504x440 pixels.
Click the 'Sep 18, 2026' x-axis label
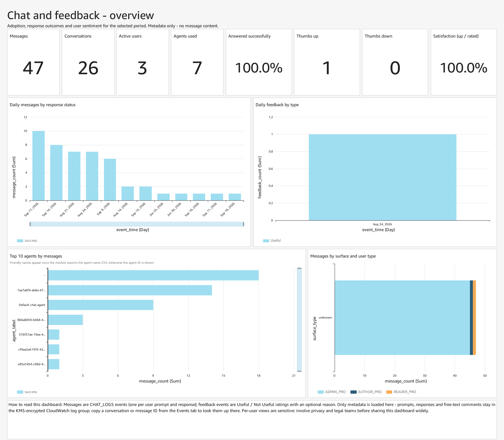(x=227, y=210)
